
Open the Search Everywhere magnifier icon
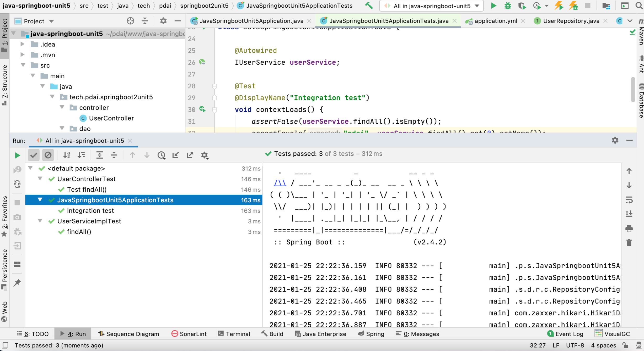tap(639, 6)
